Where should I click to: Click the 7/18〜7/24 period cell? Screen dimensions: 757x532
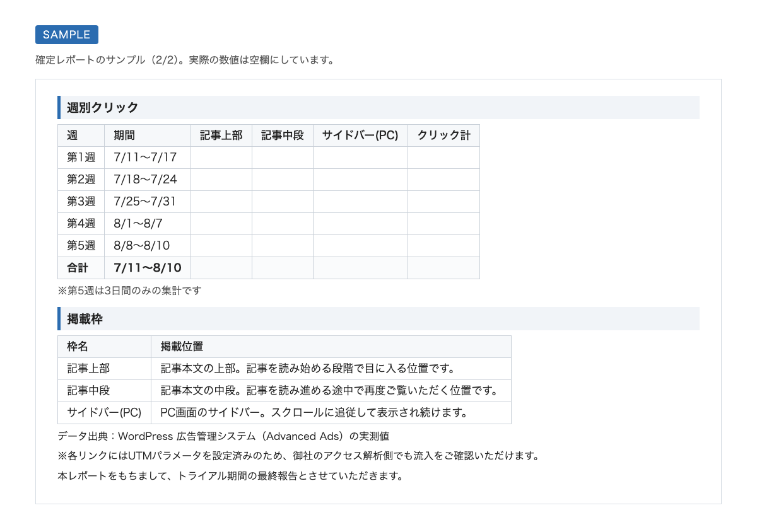[x=148, y=180]
